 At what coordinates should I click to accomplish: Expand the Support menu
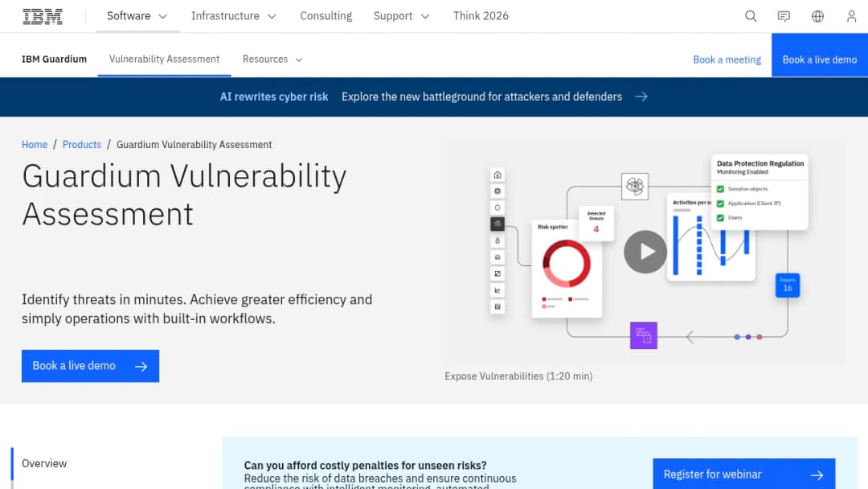coord(401,16)
